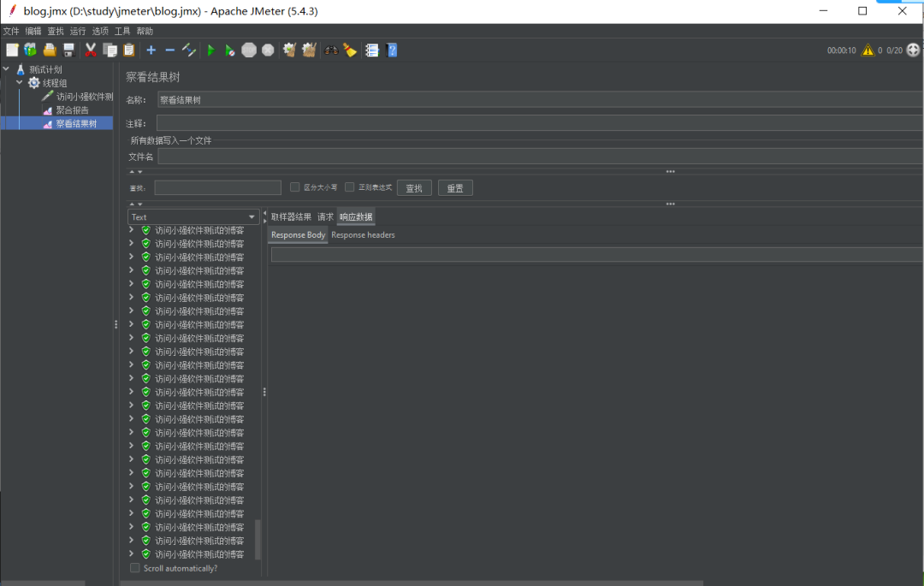Click the Paste clipboard icon
The height and width of the screenshot is (586, 924).
tap(129, 50)
